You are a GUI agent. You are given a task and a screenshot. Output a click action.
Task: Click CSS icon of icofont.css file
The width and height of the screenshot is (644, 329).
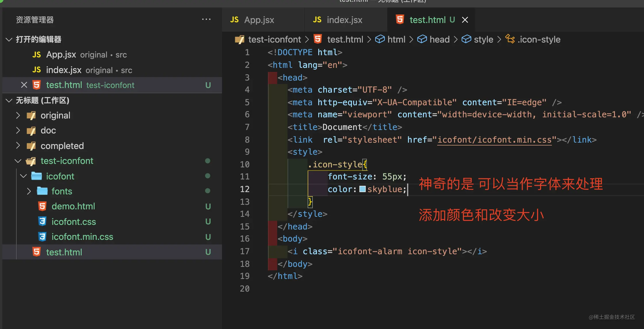[42, 221]
